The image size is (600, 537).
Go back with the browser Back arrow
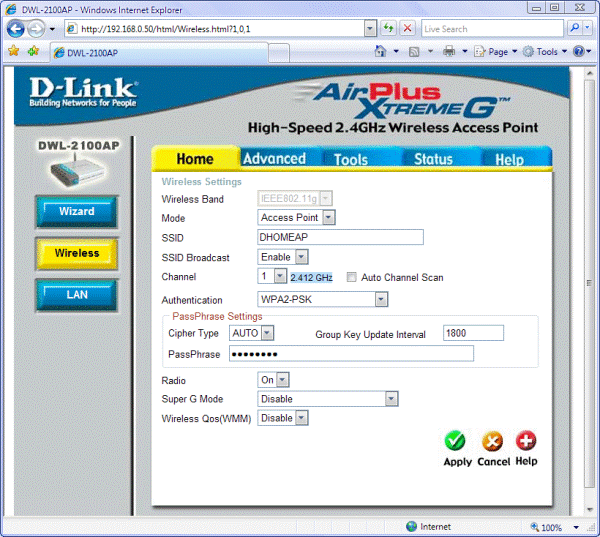click(16, 29)
